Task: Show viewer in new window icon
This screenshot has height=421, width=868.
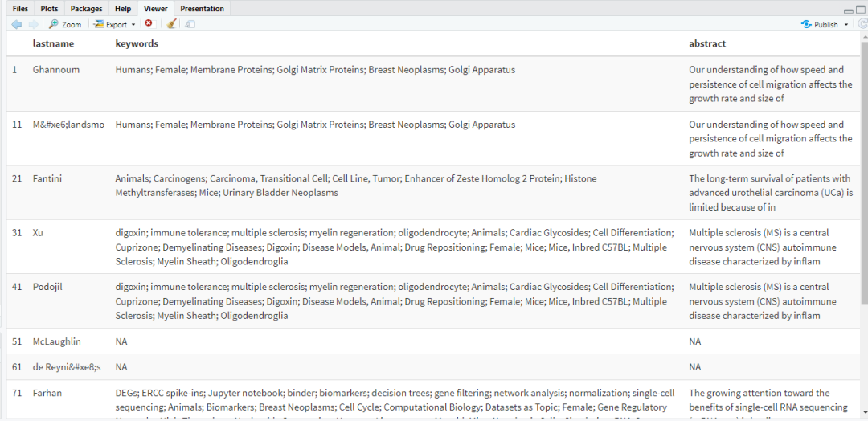Action: (190, 24)
